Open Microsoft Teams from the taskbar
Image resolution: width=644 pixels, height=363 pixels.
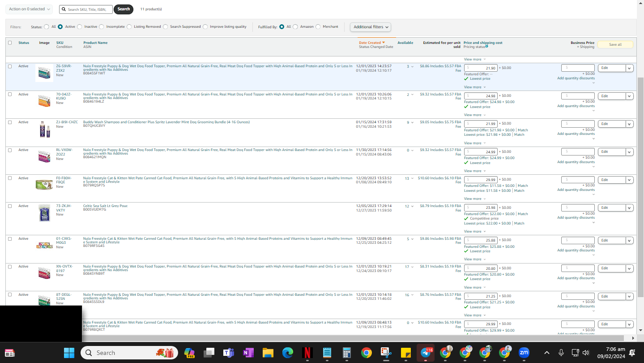[x=228, y=353]
